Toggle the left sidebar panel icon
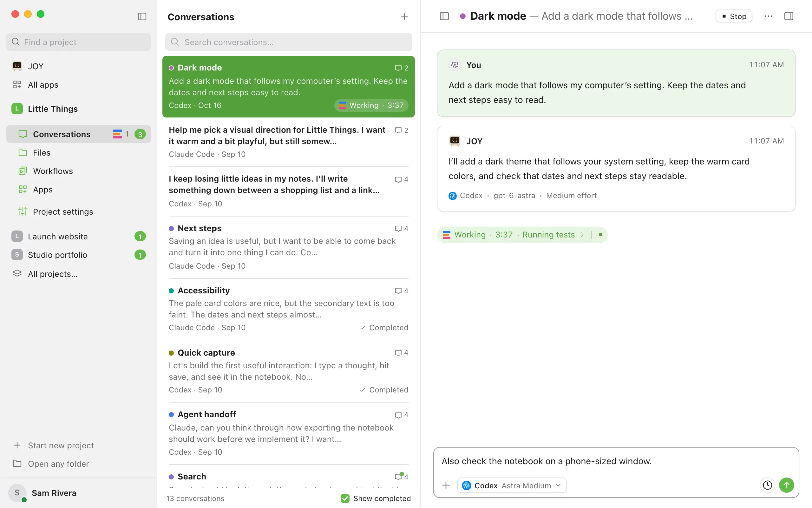The image size is (812, 508). [x=142, y=17]
